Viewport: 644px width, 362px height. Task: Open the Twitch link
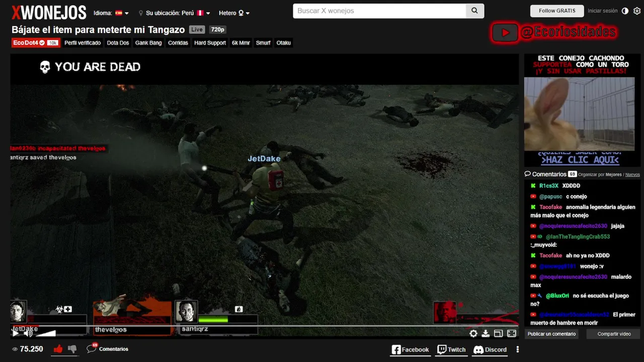451,349
